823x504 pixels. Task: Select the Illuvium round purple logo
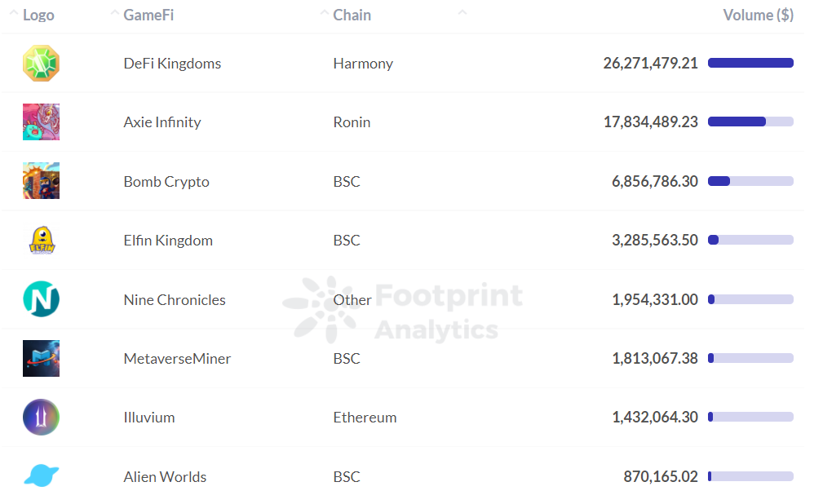coord(41,418)
